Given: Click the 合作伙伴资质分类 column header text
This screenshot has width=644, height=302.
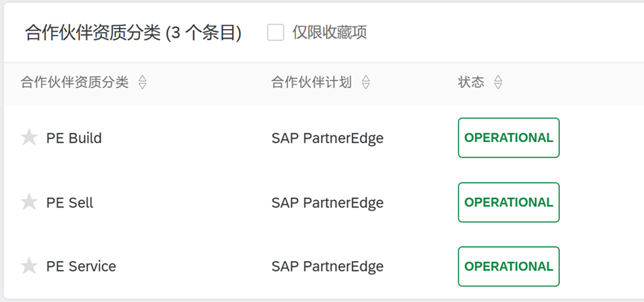Looking at the screenshot, I should click(x=74, y=82).
